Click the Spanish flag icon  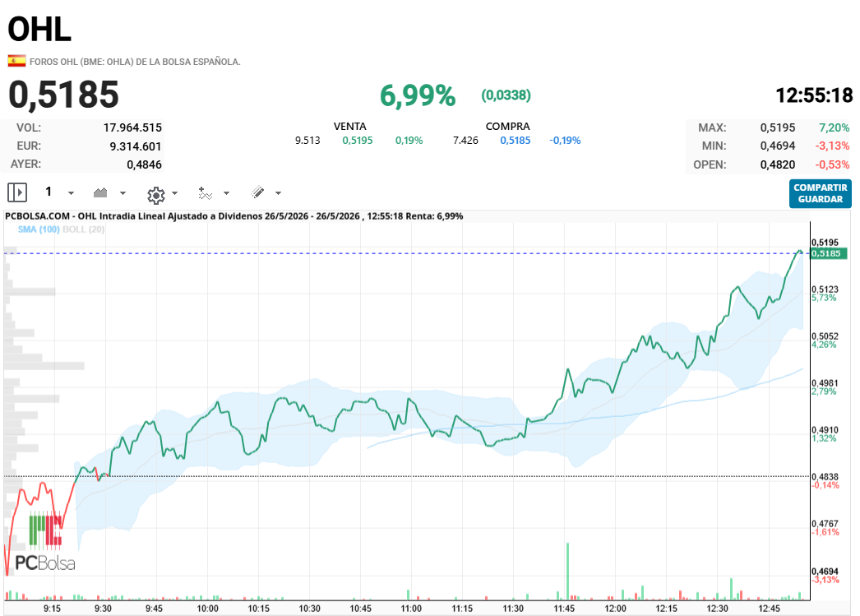(16, 61)
